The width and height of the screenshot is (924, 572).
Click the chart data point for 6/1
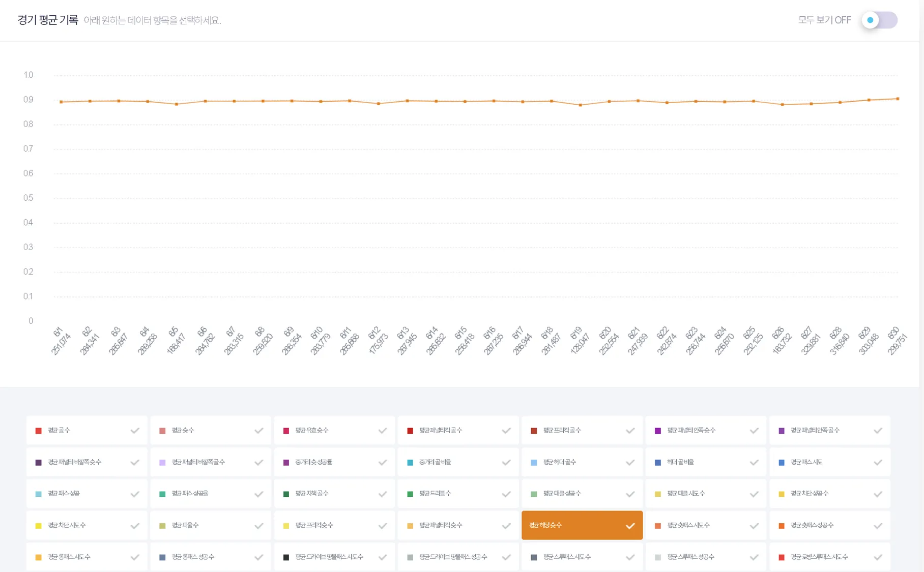pos(61,102)
